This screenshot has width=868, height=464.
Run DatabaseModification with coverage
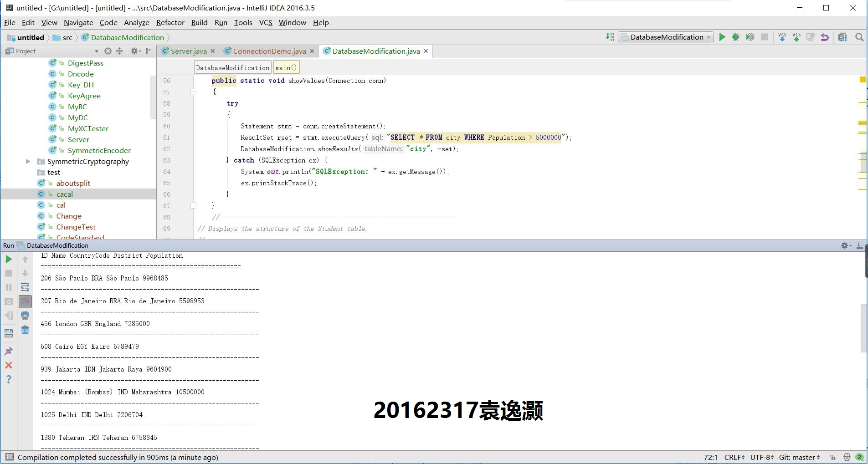pos(750,37)
